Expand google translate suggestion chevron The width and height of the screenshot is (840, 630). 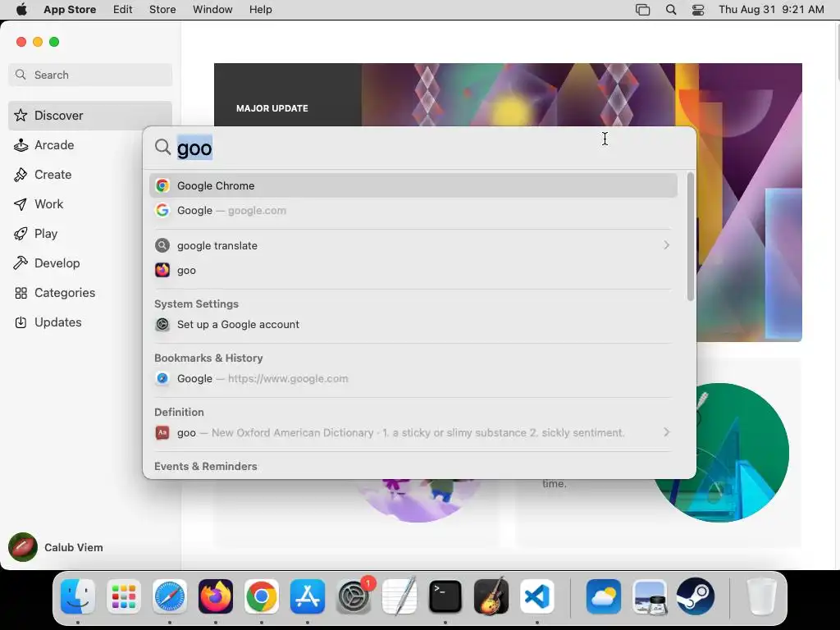point(666,244)
